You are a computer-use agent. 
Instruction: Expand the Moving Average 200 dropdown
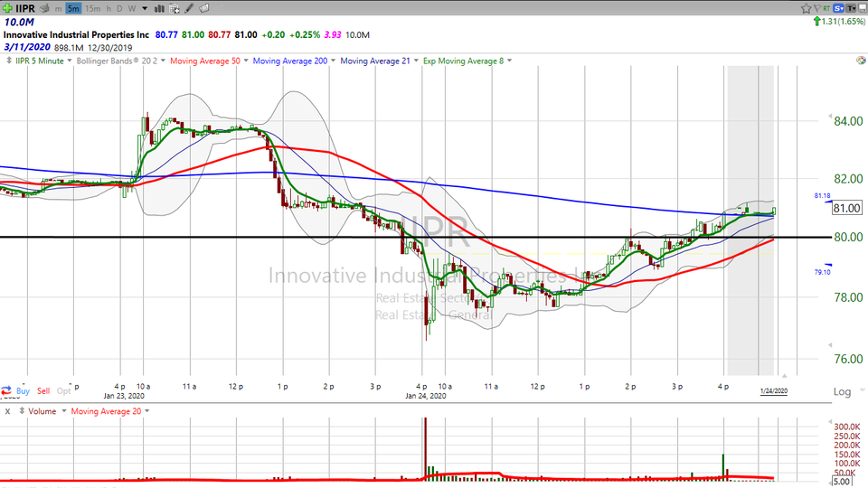334,61
